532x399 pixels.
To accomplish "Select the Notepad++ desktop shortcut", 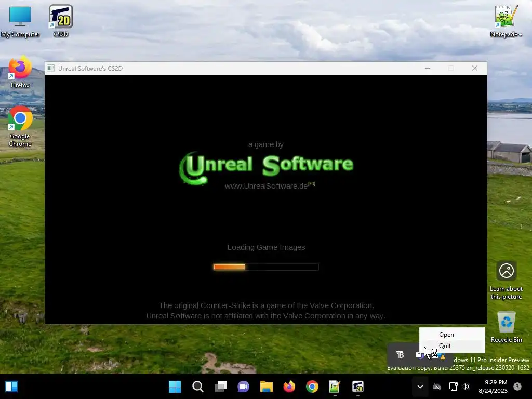I will click(x=506, y=21).
